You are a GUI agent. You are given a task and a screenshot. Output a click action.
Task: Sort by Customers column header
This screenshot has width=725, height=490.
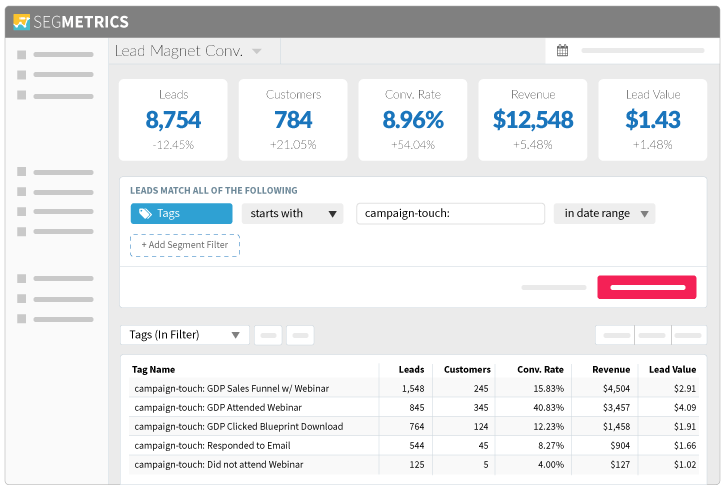click(x=467, y=369)
